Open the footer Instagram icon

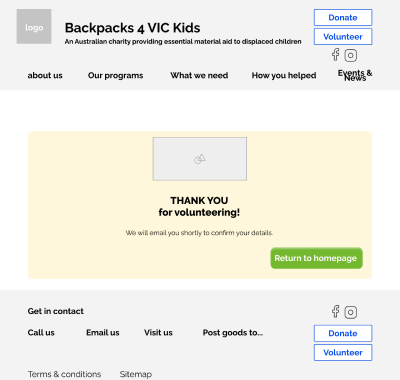coord(351,312)
